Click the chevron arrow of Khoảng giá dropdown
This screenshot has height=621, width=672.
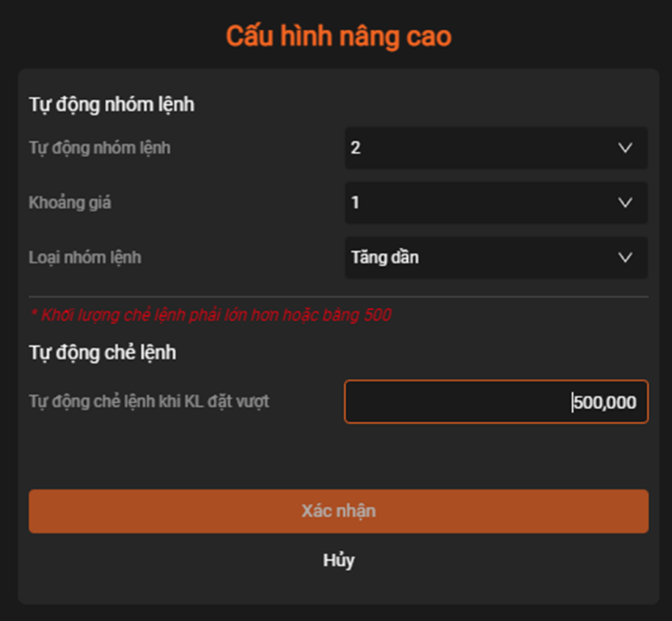[x=625, y=202]
